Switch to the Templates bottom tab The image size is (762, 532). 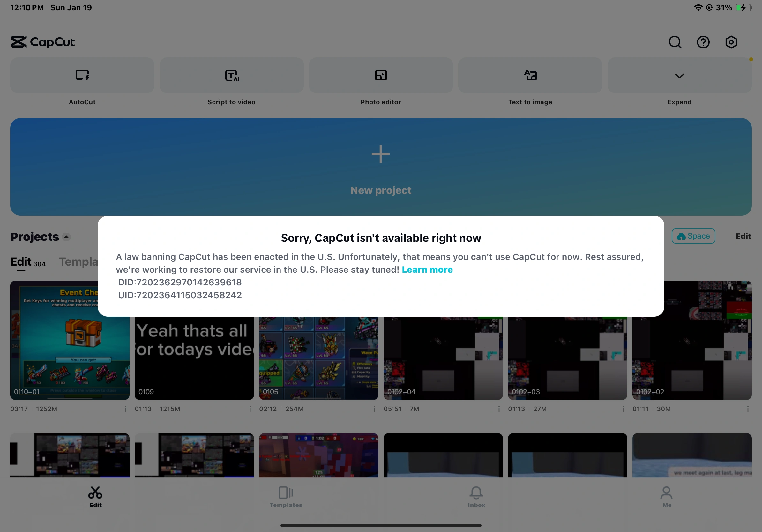point(286,496)
